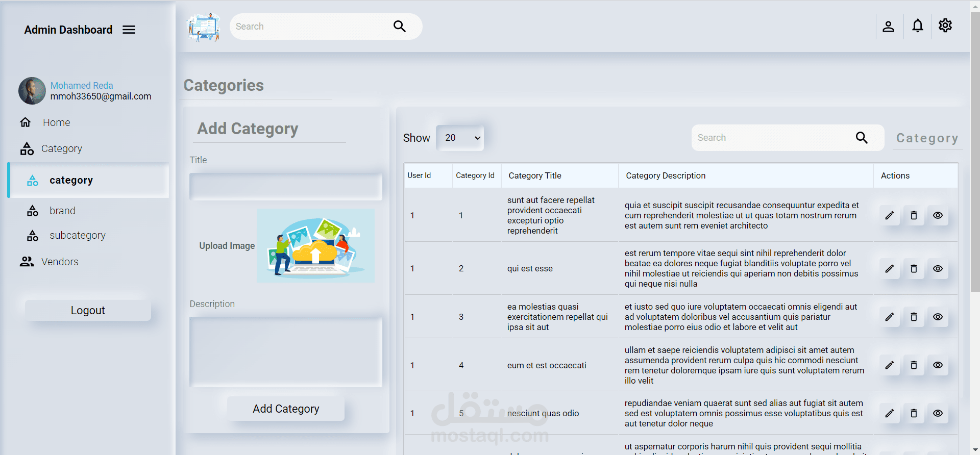The height and width of the screenshot is (455, 980).
Task: Click the magnifier icon in the top search bar
Action: pyautogui.click(x=400, y=27)
